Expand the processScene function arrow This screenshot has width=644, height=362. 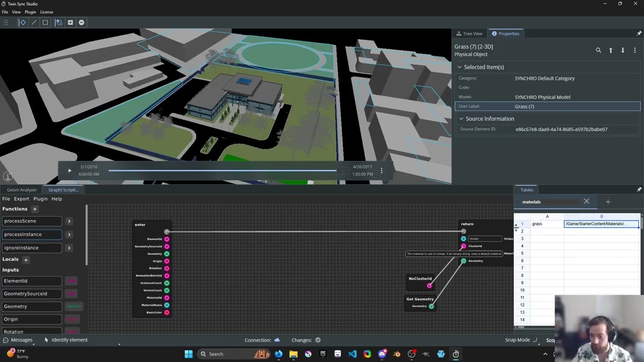point(69,221)
